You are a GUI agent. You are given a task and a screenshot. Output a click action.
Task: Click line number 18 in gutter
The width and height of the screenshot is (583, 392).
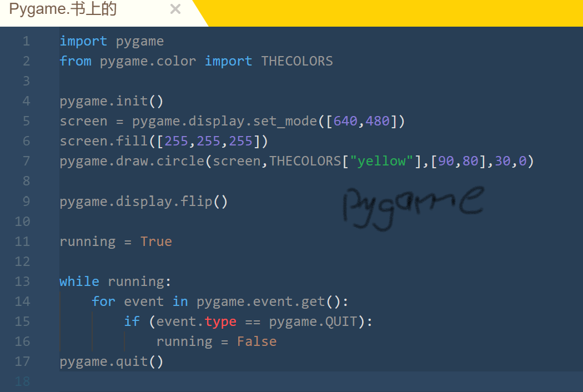(22, 381)
